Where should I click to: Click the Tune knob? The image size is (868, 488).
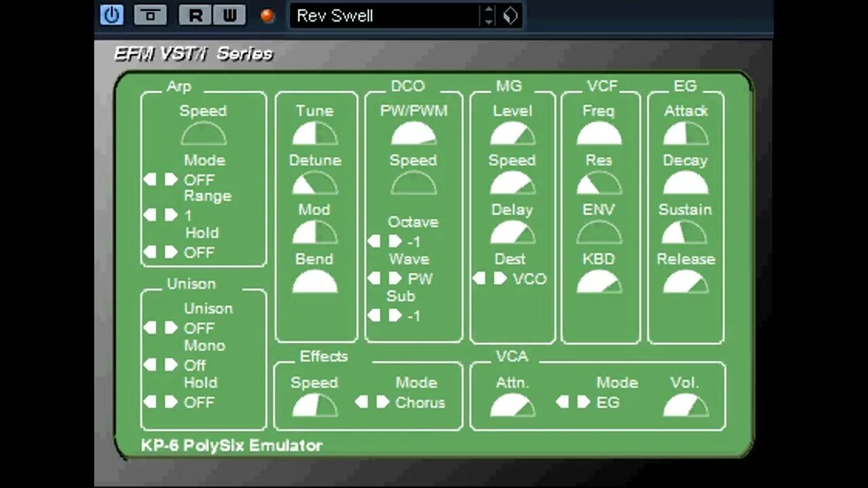[x=315, y=134]
